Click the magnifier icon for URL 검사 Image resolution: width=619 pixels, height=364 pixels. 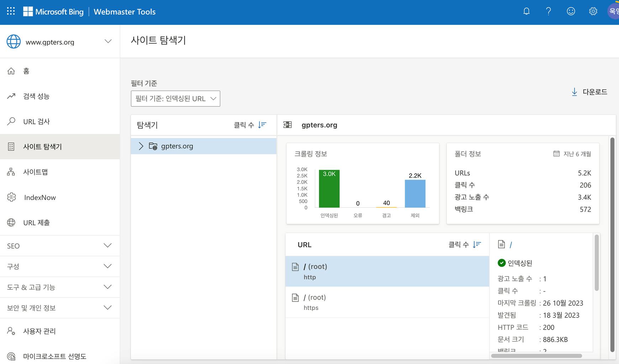(11, 121)
